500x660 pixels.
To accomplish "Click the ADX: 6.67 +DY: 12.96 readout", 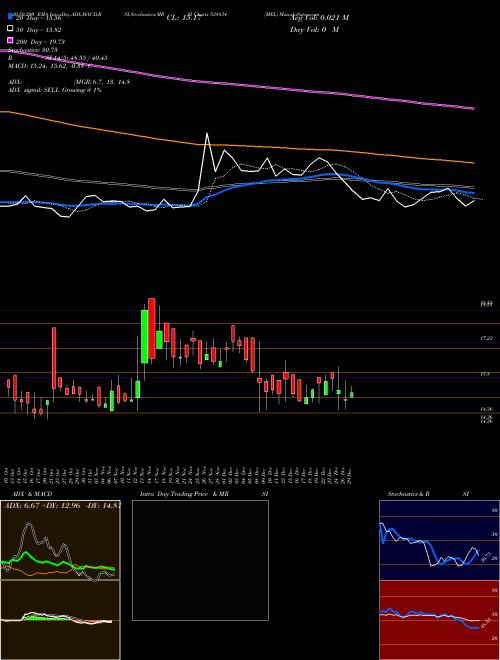I will (x=62, y=505).
